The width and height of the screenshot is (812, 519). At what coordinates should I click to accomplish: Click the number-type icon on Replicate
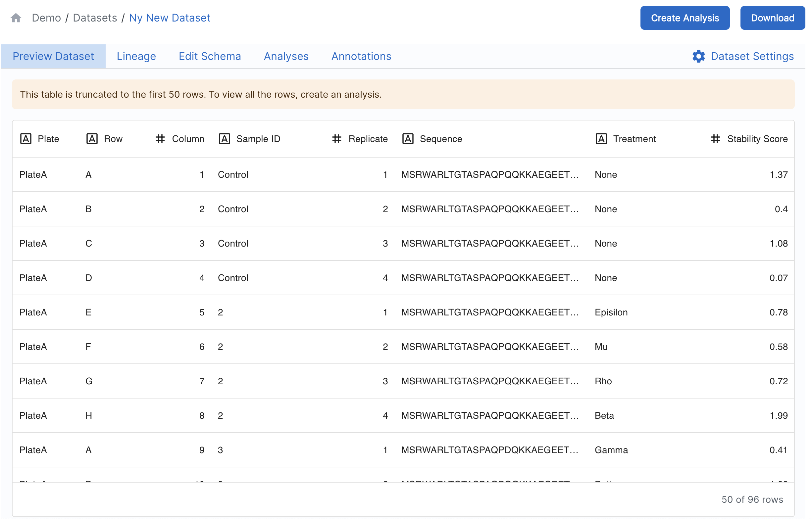click(x=337, y=138)
